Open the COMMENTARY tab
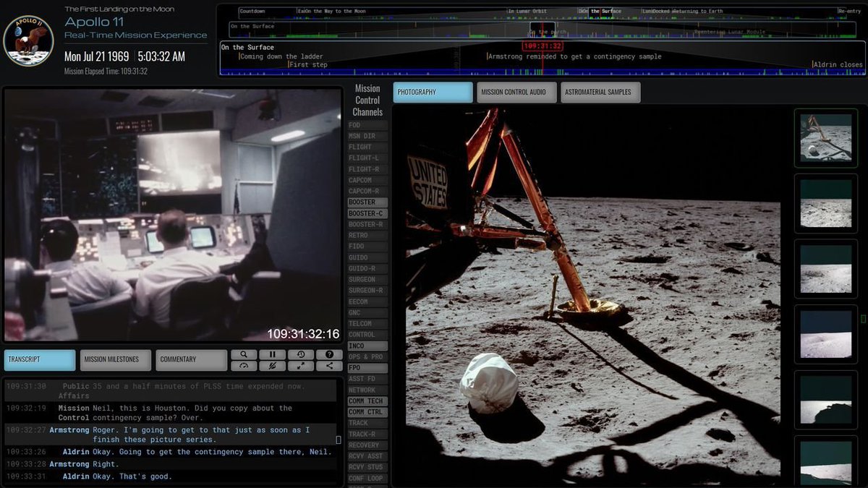Image resolution: width=868 pixels, height=488 pixels. coord(191,359)
